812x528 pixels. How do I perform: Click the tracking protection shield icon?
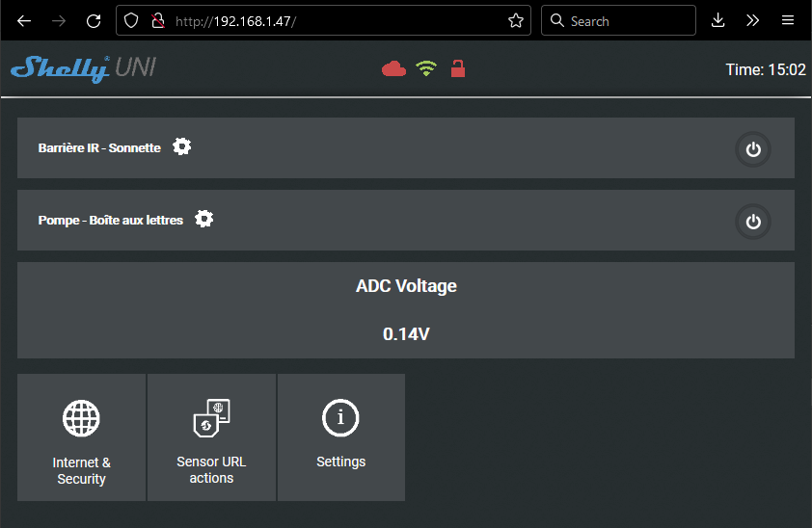click(x=134, y=20)
